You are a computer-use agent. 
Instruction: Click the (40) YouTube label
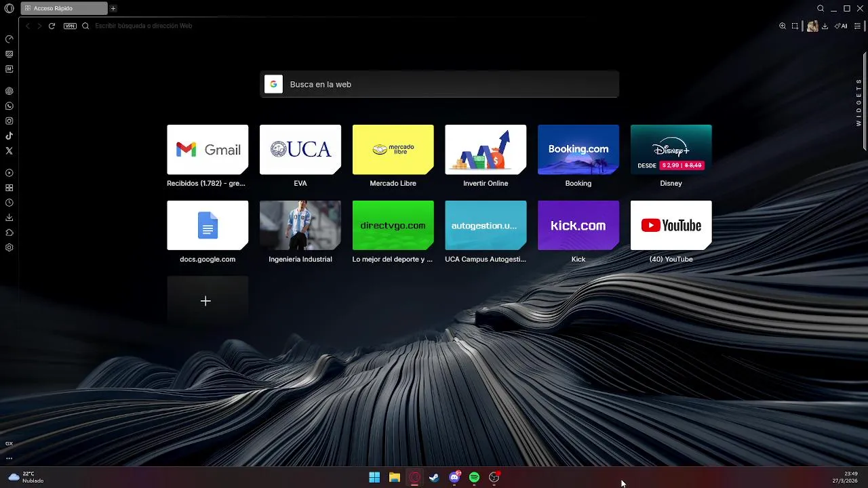tap(671, 260)
